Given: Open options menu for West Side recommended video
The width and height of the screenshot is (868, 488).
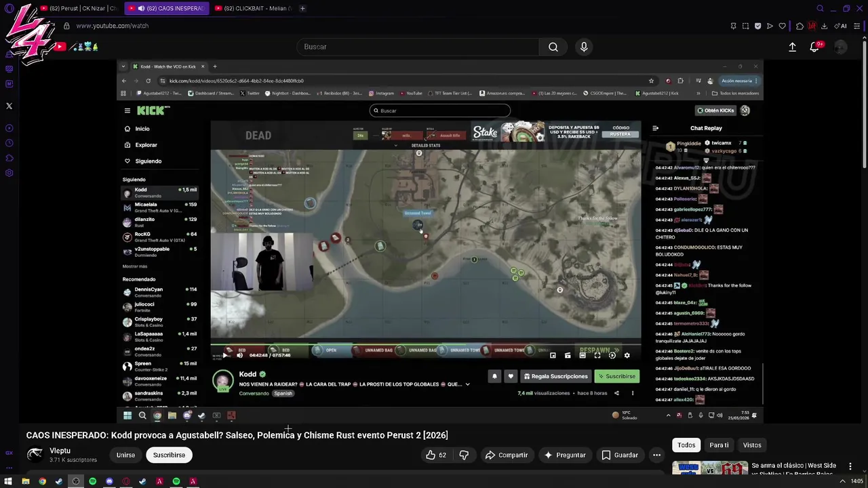Looking at the screenshot, I should pyautogui.click(x=850, y=466).
